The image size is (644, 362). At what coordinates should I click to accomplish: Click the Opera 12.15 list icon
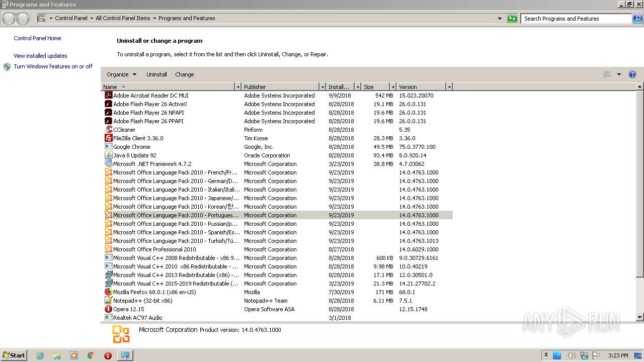click(108, 309)
